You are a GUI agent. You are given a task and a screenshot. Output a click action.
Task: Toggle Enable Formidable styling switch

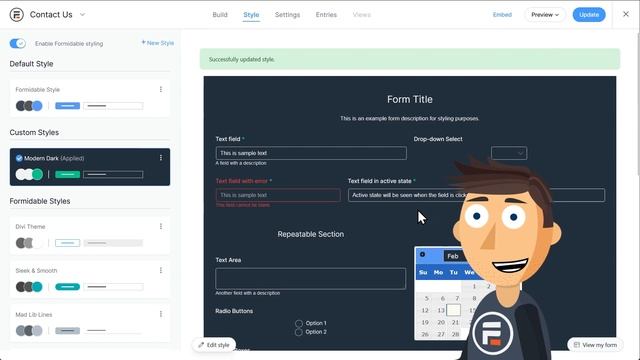18,43
